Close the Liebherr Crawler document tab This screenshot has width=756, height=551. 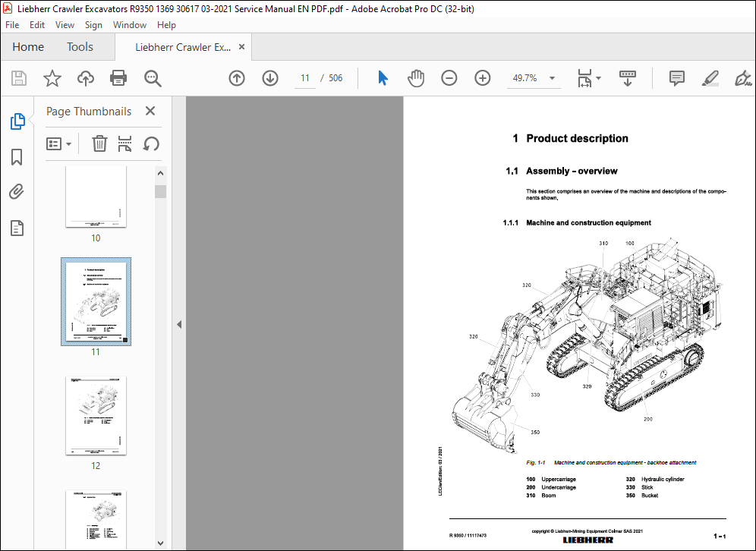click(241, 47)
